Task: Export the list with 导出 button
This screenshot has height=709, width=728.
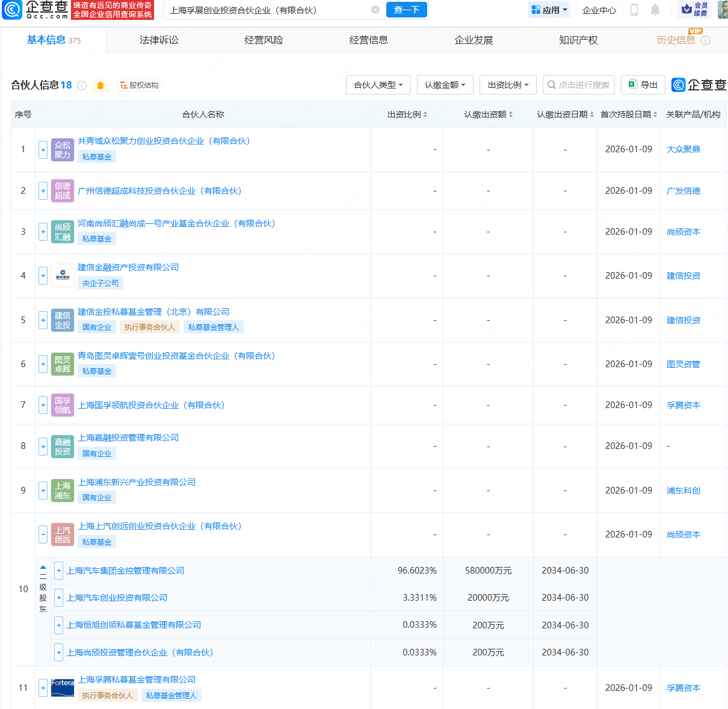Action: coord(643,85)
